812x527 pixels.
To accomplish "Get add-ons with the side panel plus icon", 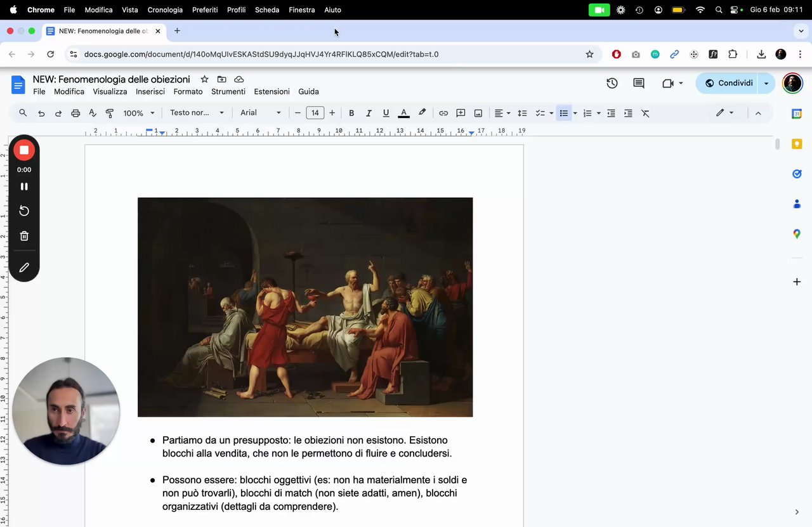I will click(x=797, y=282).
